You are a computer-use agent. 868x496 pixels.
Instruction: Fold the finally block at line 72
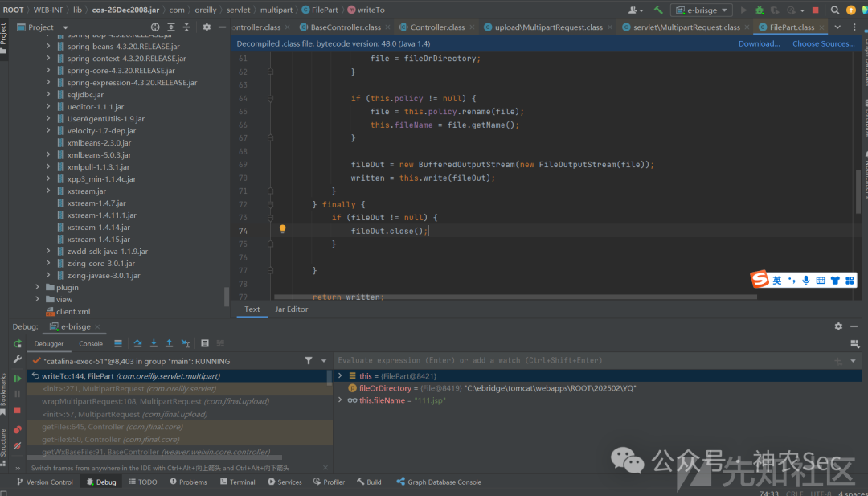[270, 204]
